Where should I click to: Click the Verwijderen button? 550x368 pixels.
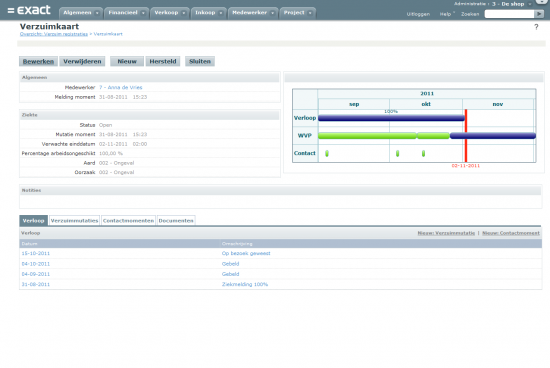point(82,61)
